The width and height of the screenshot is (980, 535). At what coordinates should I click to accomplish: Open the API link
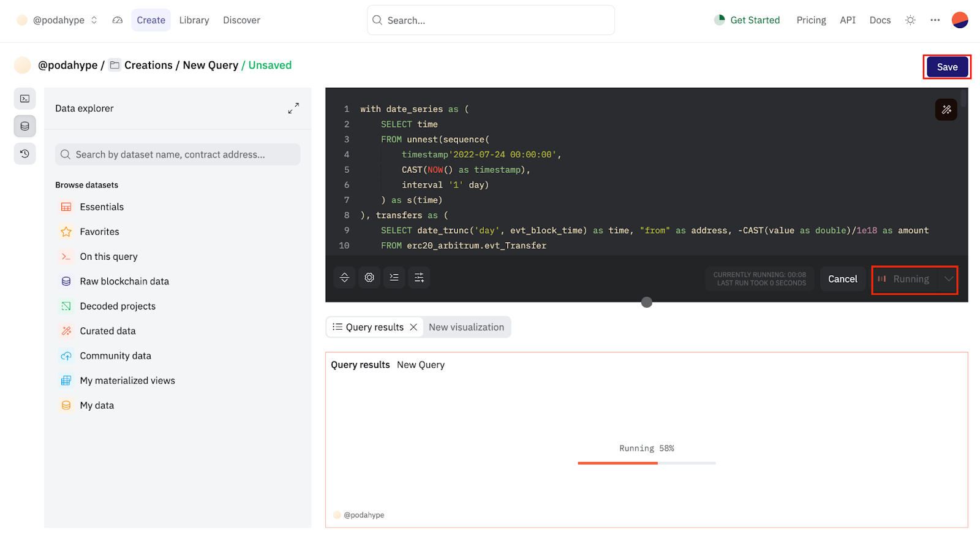pos(848,20)
